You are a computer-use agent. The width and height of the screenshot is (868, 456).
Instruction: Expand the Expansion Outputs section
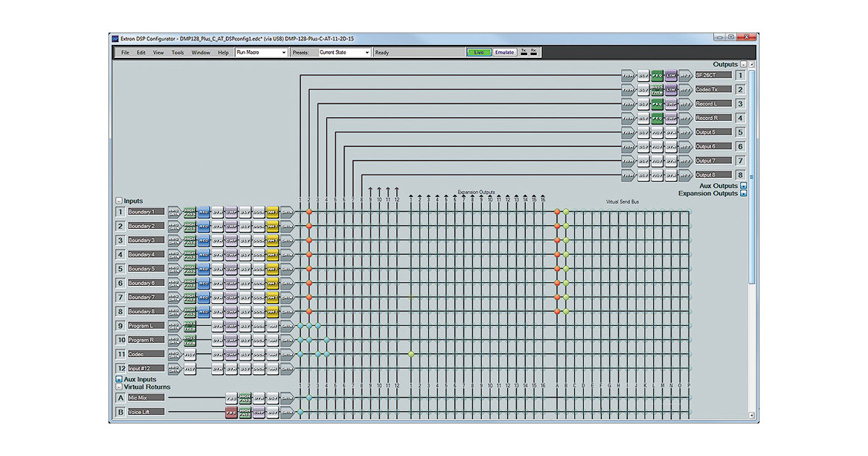(743, 194)
